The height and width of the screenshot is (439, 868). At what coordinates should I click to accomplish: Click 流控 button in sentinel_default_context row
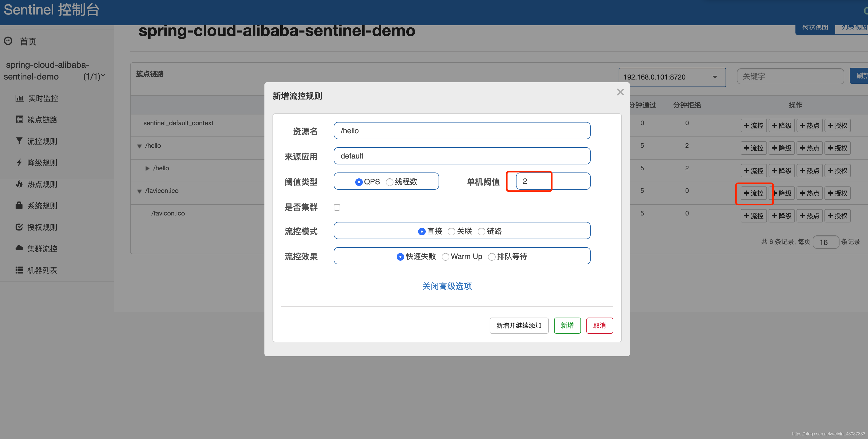(x=754, y=125)
